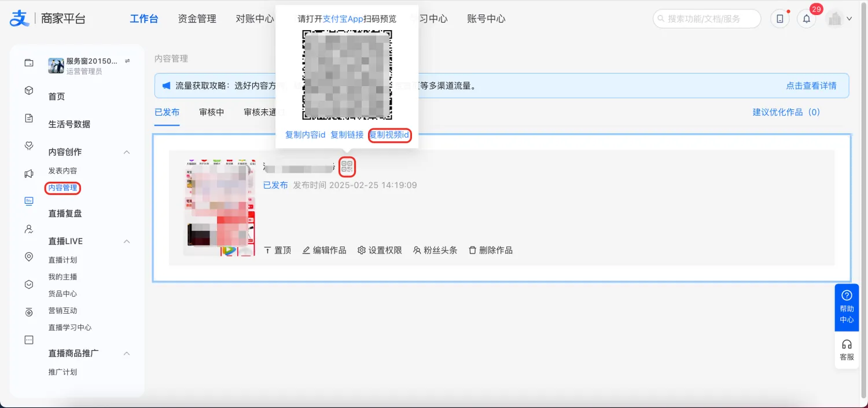The image size is (868, 408).
Task: Open 对账中心 top menu
Action: tap(255, 19)
